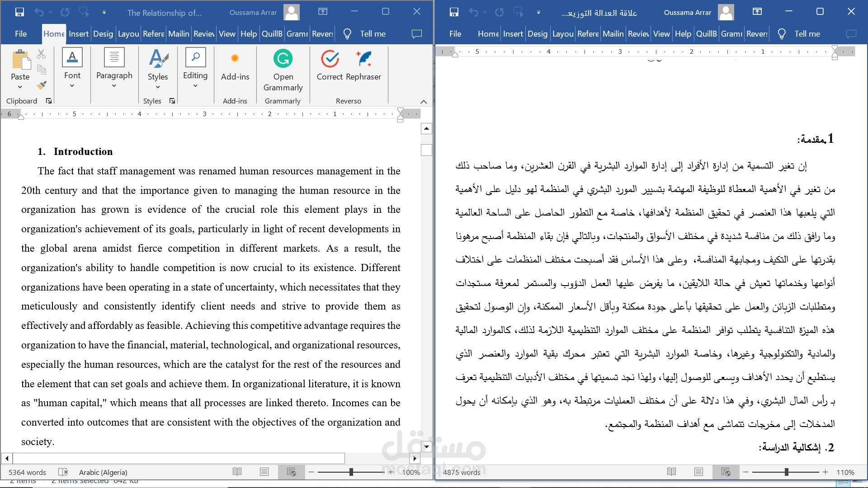The height and width of the screenshot is (488, 868).
Task: Open Add-ins button in ribbon
Action: pyautogui.click(x=235, y=65)
